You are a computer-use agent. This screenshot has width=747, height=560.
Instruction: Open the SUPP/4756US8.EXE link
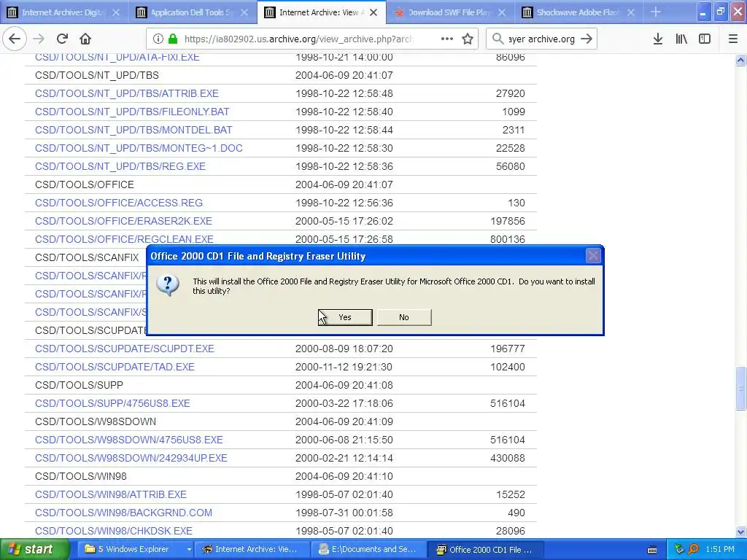click(112, 403)
